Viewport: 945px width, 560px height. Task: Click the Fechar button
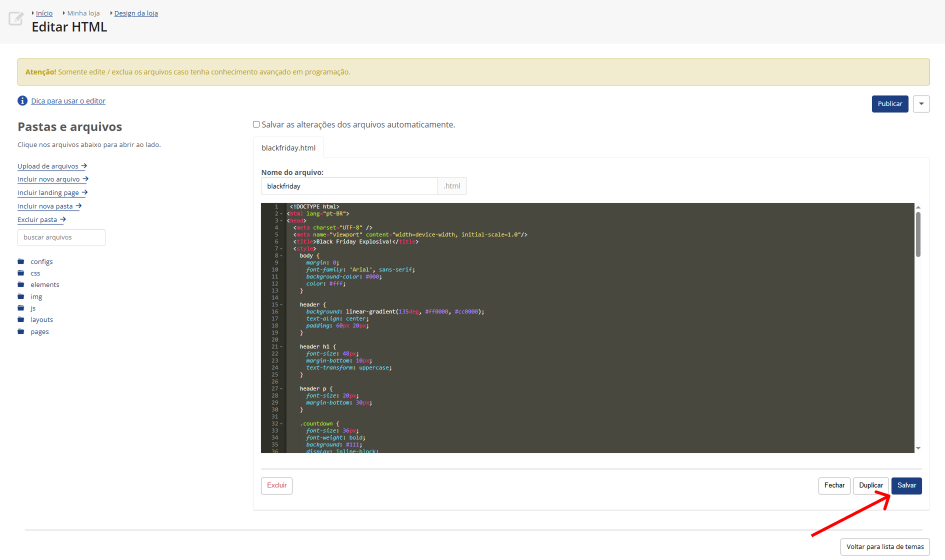834,485
